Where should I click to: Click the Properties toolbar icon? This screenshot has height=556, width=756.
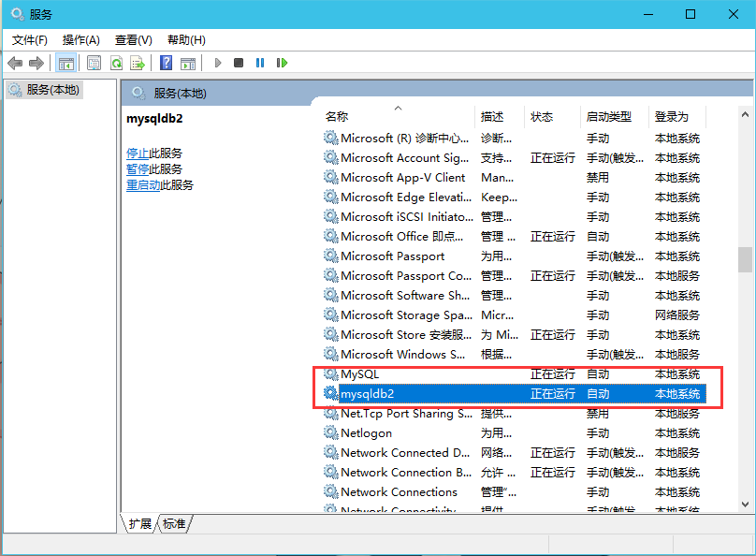pos(94,63)
